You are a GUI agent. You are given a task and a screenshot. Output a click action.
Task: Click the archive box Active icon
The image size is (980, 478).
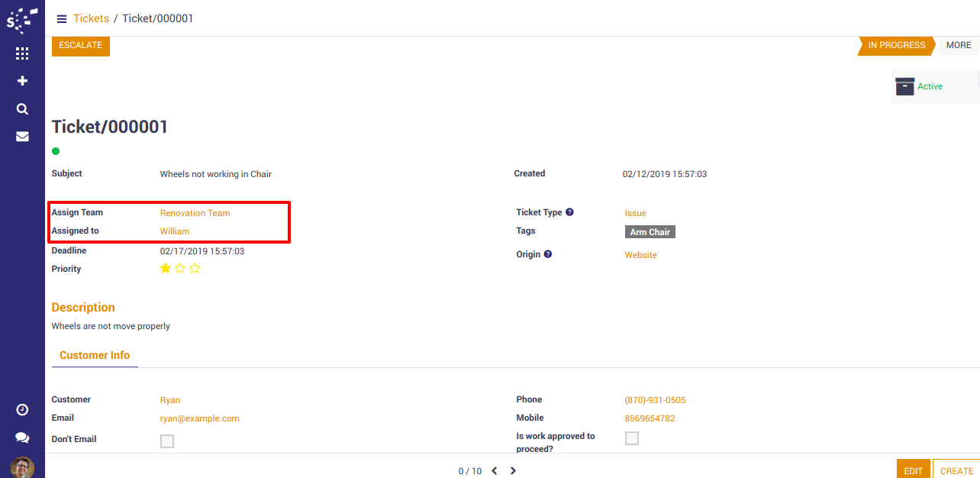tap(904, 86)
